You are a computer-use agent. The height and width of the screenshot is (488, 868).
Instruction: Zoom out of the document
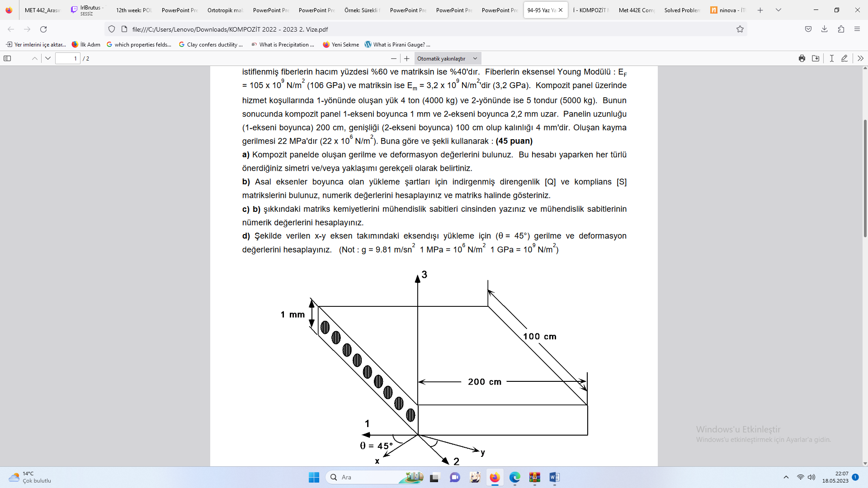click(393, 58)
